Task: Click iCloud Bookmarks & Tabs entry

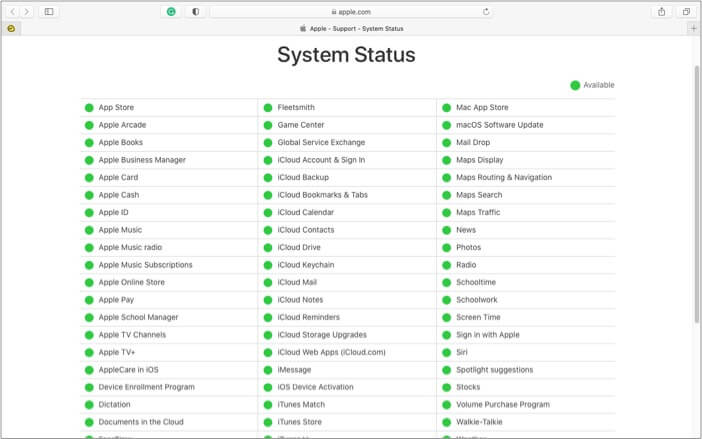Action: point(322,195)
